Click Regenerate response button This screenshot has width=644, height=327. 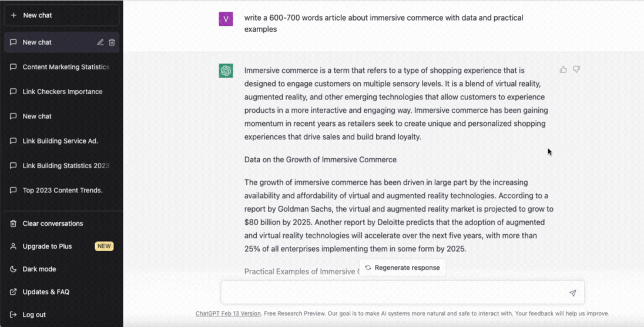coord(402,268)
